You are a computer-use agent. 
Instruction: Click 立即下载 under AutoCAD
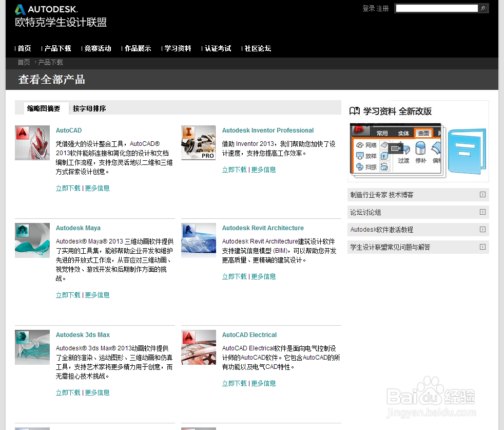tap(68, 189)
